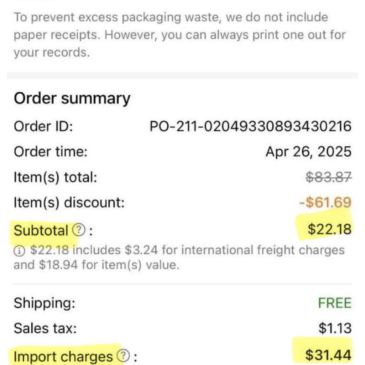
Task: Tap the green FREE shipping value
Action: [335, 303]
